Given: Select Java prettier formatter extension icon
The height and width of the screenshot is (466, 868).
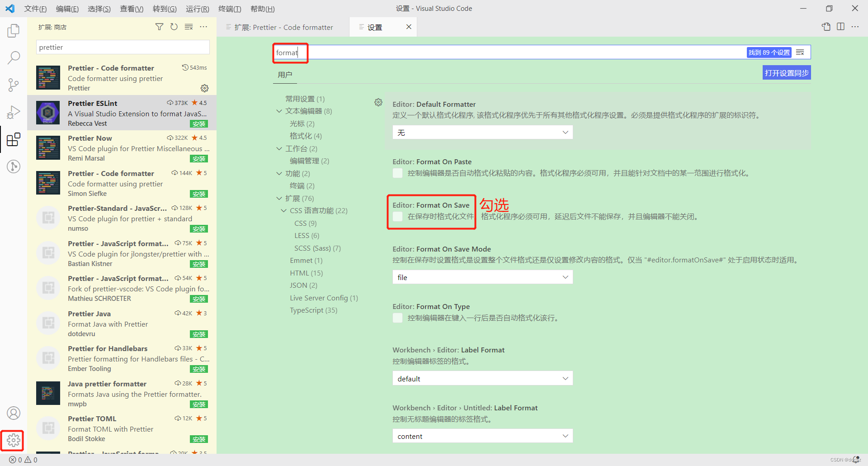Looking at the screenshot, I should coord(48,393).
